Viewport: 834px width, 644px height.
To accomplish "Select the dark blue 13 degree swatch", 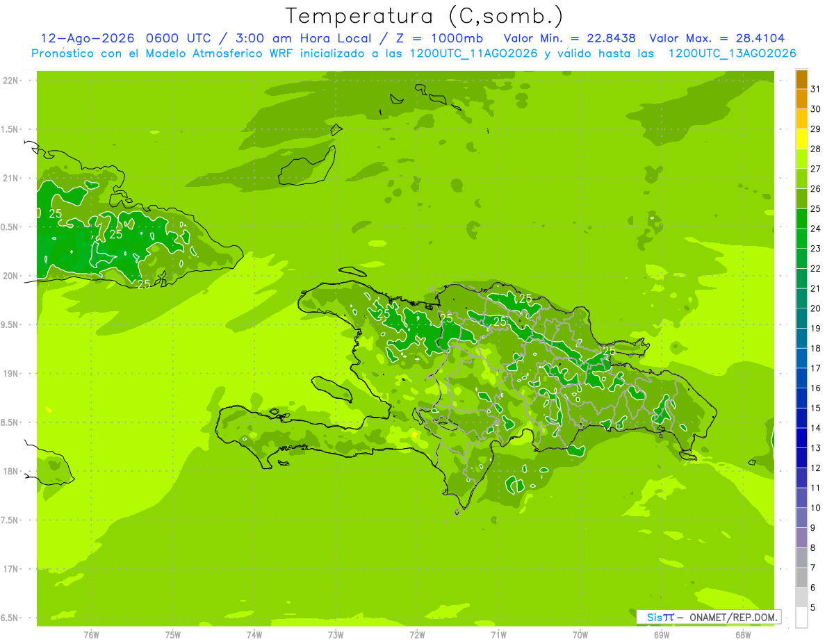I will pos(801,438).
